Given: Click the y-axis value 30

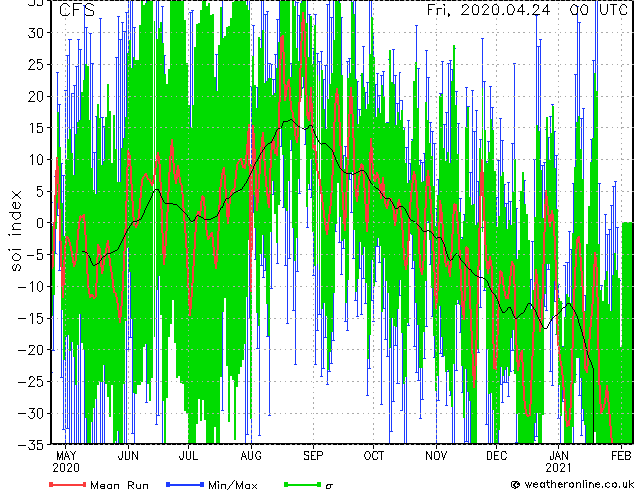Looking at the screenshot, I should [37, 33].
